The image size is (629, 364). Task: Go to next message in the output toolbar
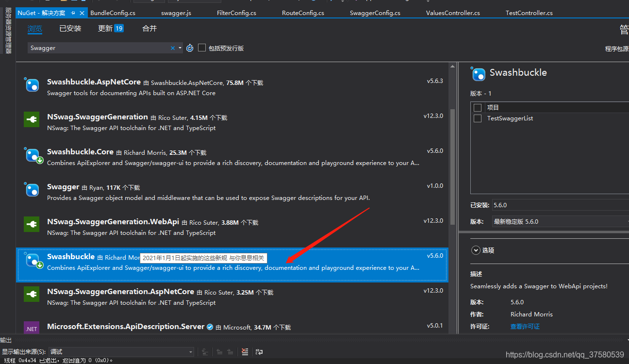230,352
